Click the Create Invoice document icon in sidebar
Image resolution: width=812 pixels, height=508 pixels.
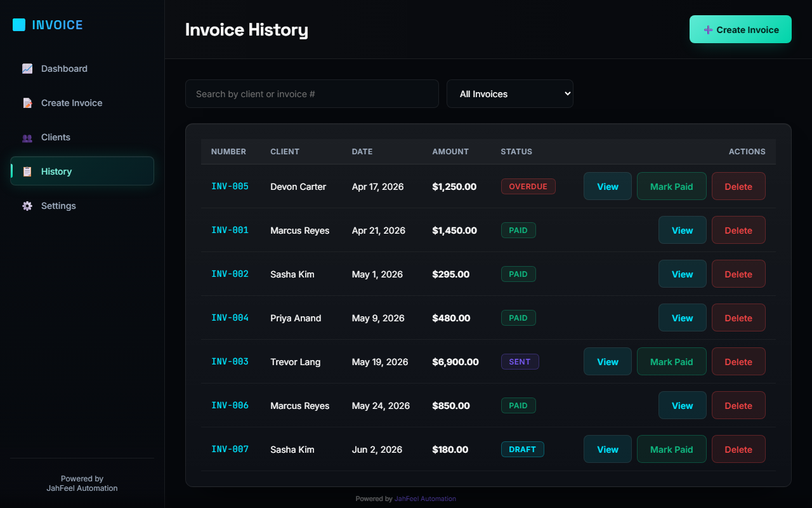(27, 103)
